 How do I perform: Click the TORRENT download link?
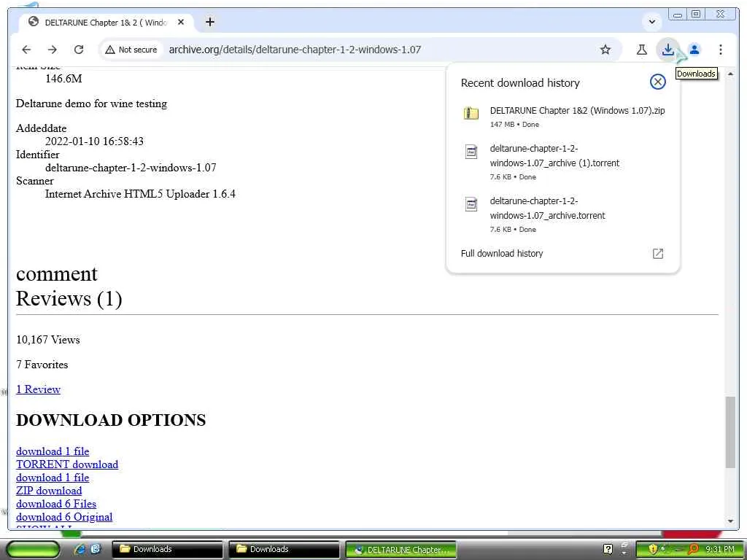click(67, 464)
